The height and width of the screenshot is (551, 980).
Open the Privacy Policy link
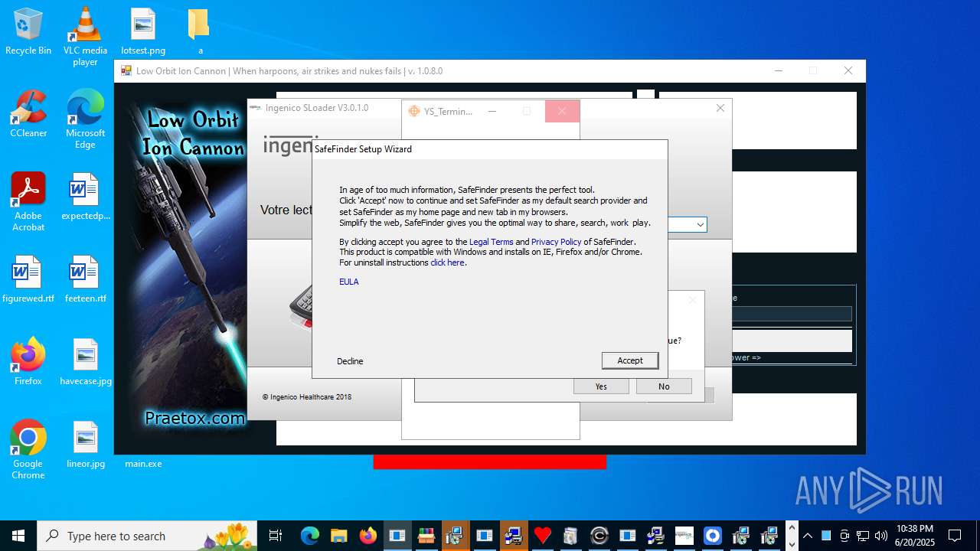pos(556,242)
